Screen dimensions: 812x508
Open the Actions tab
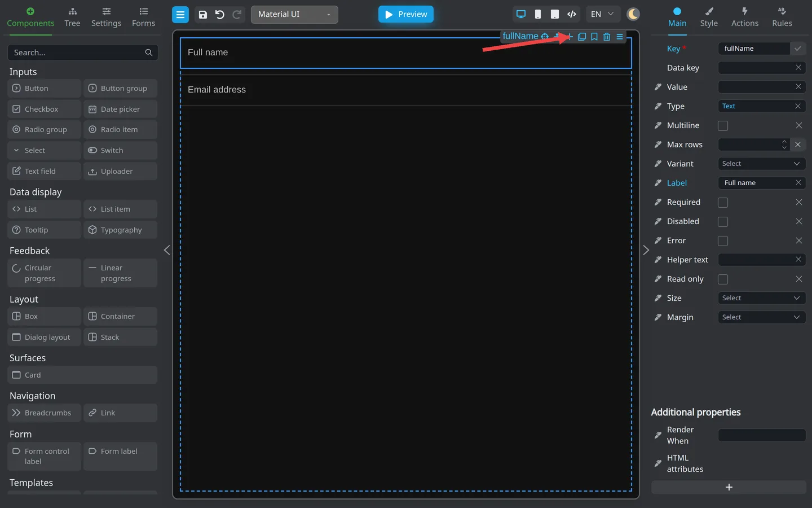(x=745, y=17)
